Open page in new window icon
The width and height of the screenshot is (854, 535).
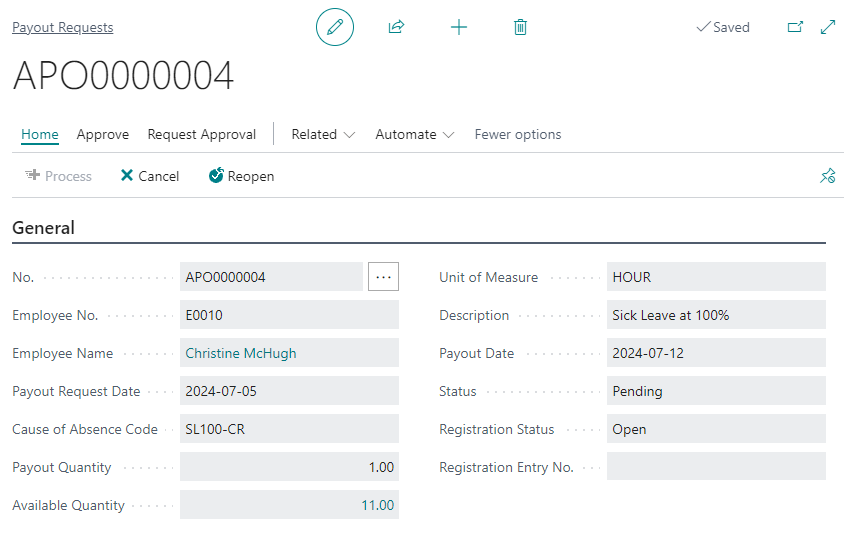(795, 27)
